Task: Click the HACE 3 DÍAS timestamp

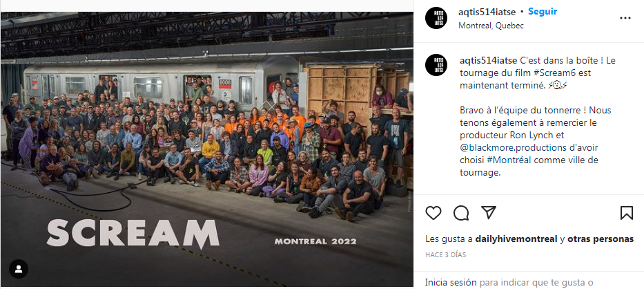Action: [x=446, y=254]
